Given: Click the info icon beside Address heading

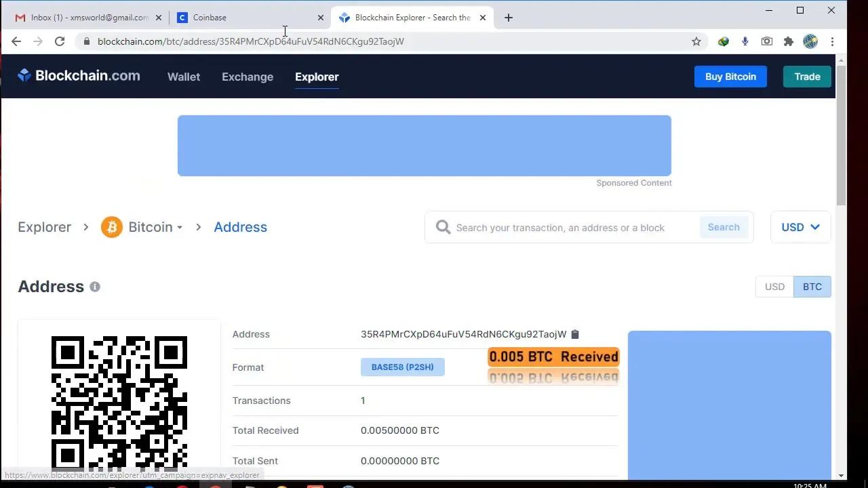Looking at the screenshot, I should click(95, 286).
